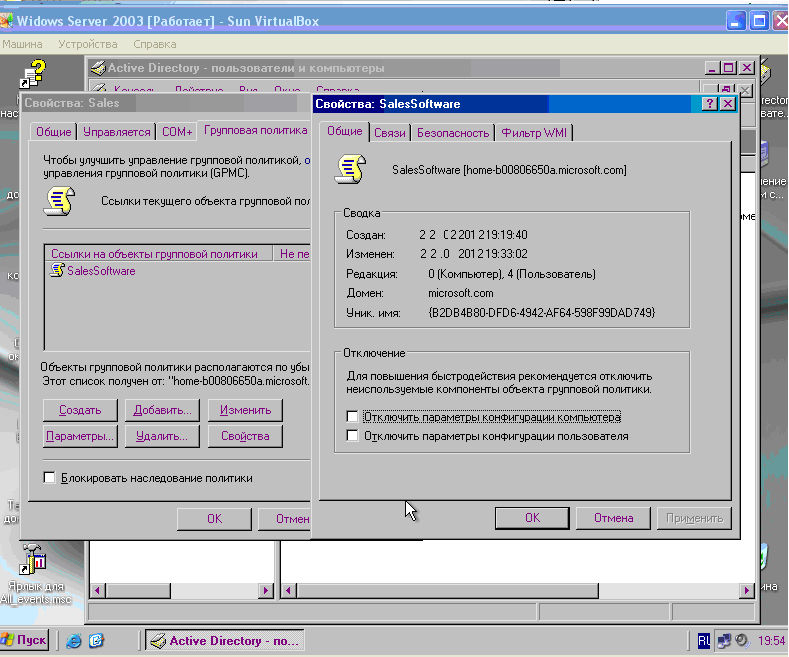Click left scroll arrow of Active Directory right pane
This screenshot has height=657, width=789.
coord(288,590)
